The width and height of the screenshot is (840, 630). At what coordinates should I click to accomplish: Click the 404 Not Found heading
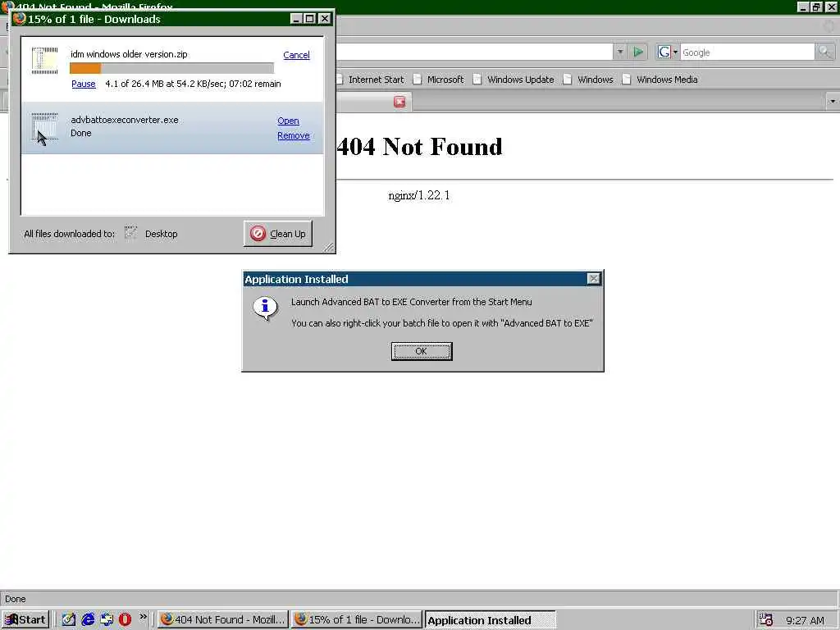[419, 147]
